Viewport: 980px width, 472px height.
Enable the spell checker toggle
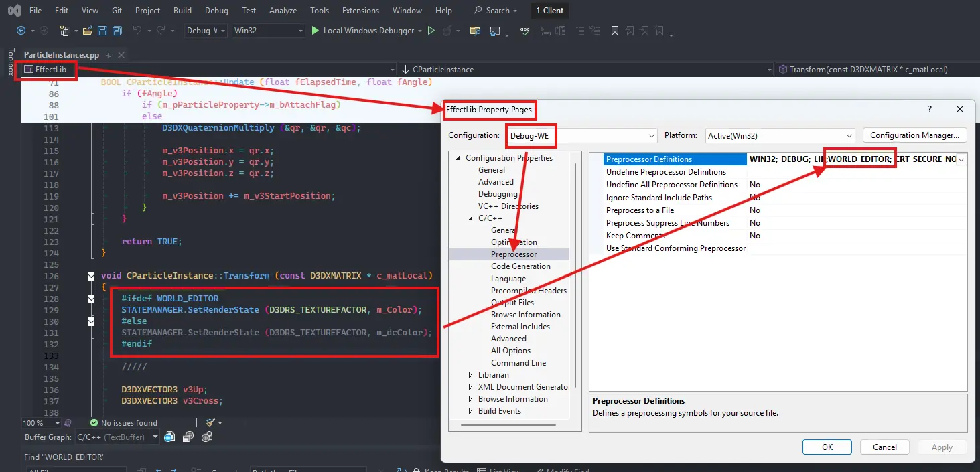click(x=524, y=31)
